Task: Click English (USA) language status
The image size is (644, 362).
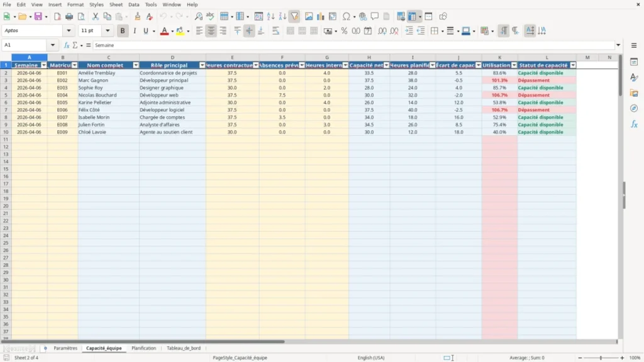Action: point(371,358)
